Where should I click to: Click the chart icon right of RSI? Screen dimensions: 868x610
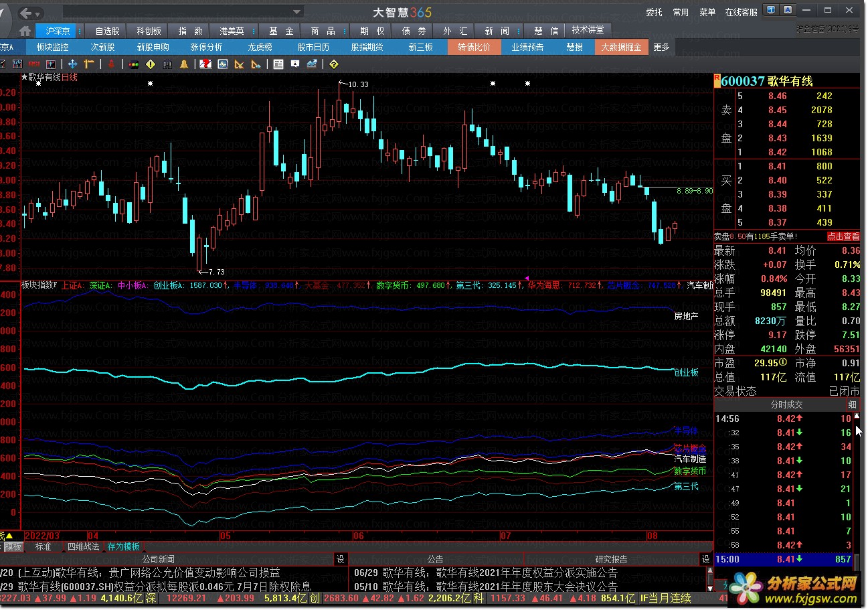50,64
